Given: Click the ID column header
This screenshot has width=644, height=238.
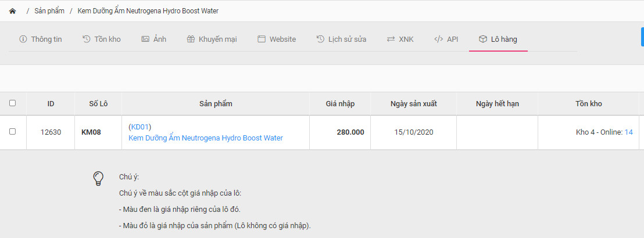Looking at the screenshot, I should (51, 104).
